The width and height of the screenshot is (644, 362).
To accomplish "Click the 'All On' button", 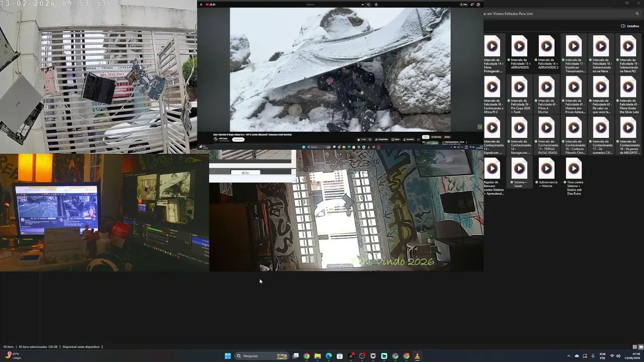I will 245,172.
